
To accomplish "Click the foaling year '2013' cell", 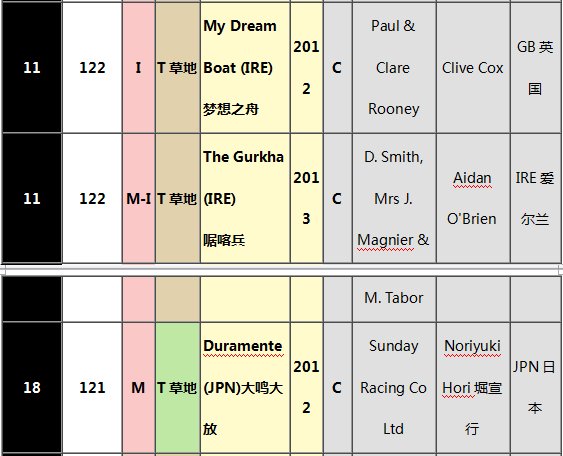I will click(x=306, y=199).
